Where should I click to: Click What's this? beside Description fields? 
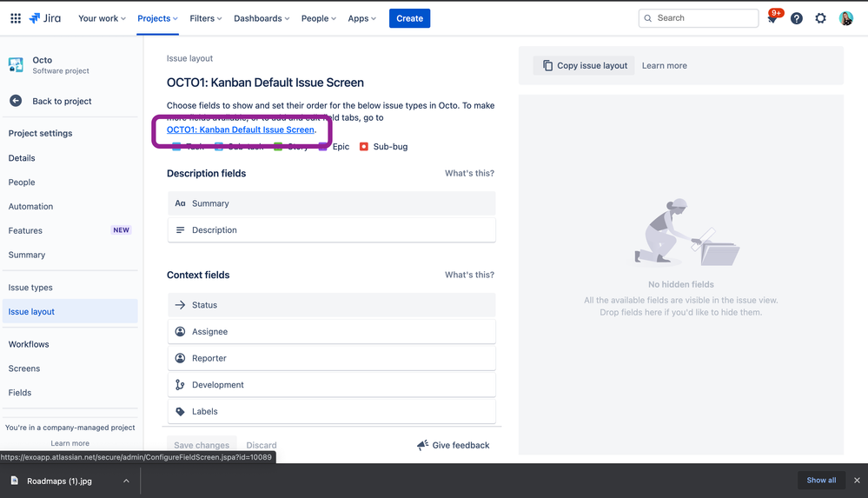click(469, 173)
